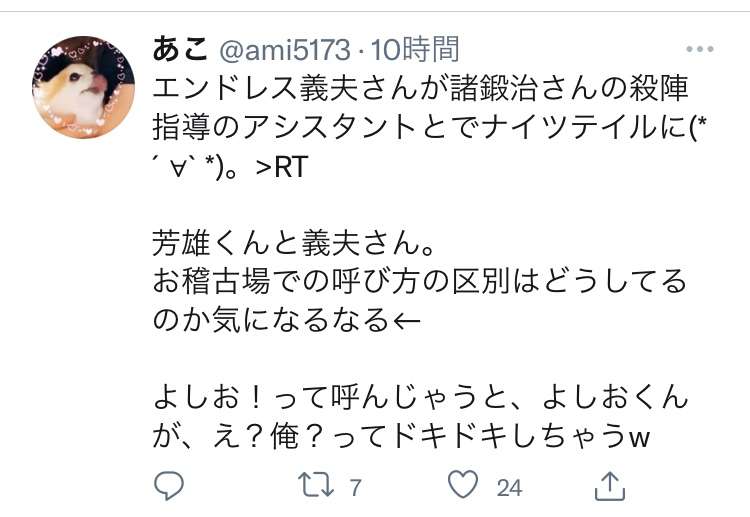Visit the @ami5173 handle link
This screenshot has height=517, width=750.
(285, 50)
